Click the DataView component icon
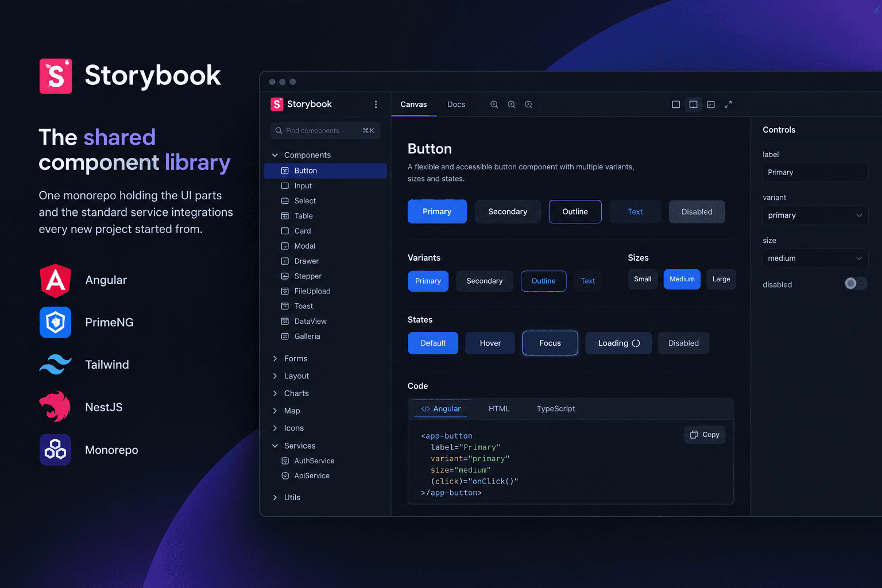882x588 pixels. tap(285, 321)
